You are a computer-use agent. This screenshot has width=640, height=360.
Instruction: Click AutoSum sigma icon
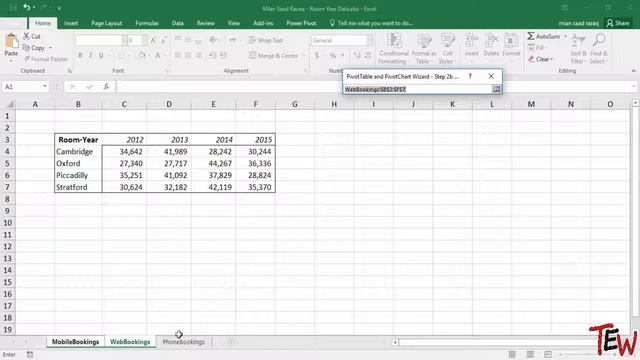click(531, 36)
